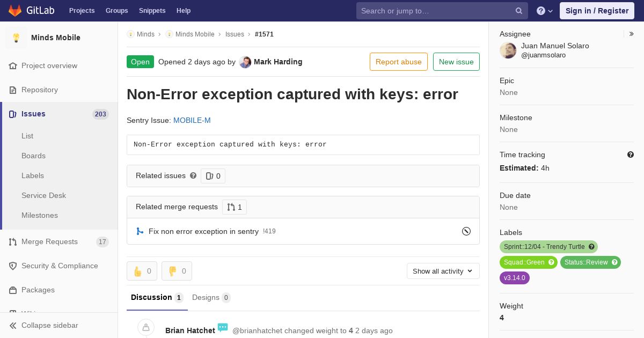The image size is (644, 338).
Task: Open the Show all activity dropdown
Action: coord(443,271)
